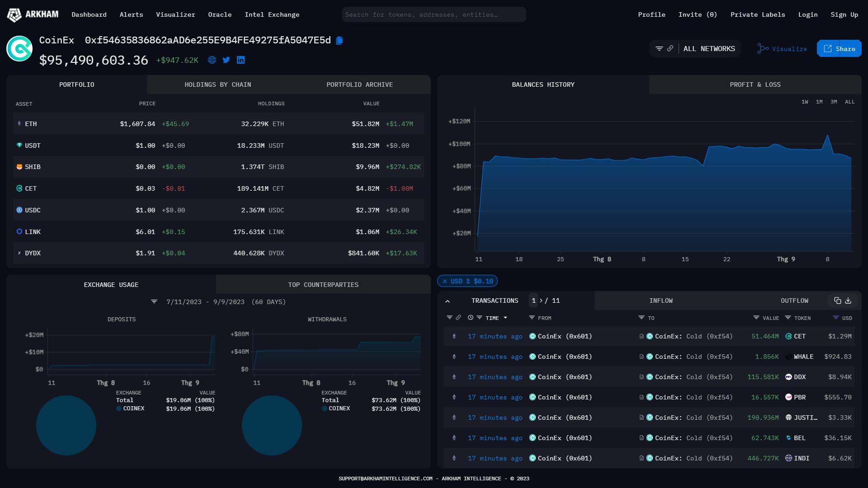Viewport: 868px width, 488px height.
Task: Open CoinEx LinkedIn profile icon
Action: (241, 60)
